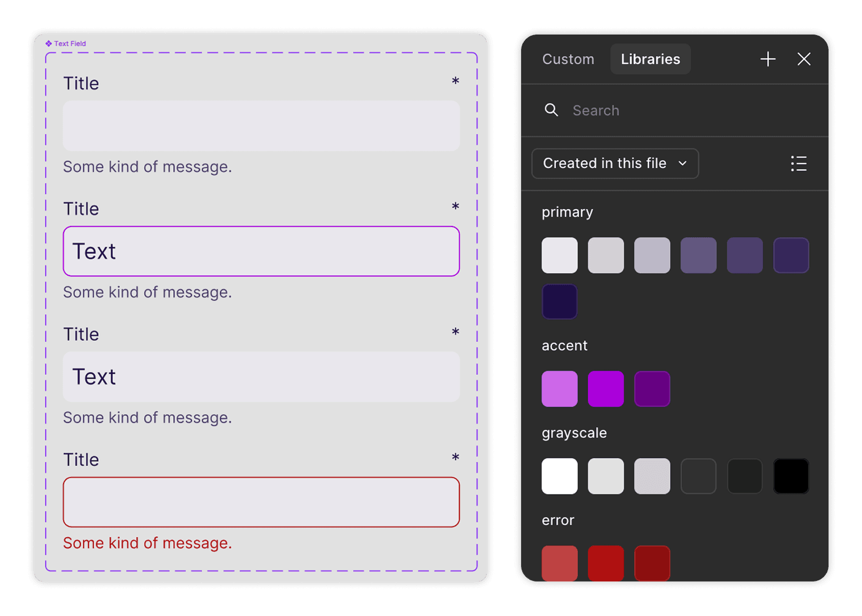The height and width of the screenshot is (616, 862).
Task: Pick the light pink-purple accent swatch
Action: pos(559,389)
